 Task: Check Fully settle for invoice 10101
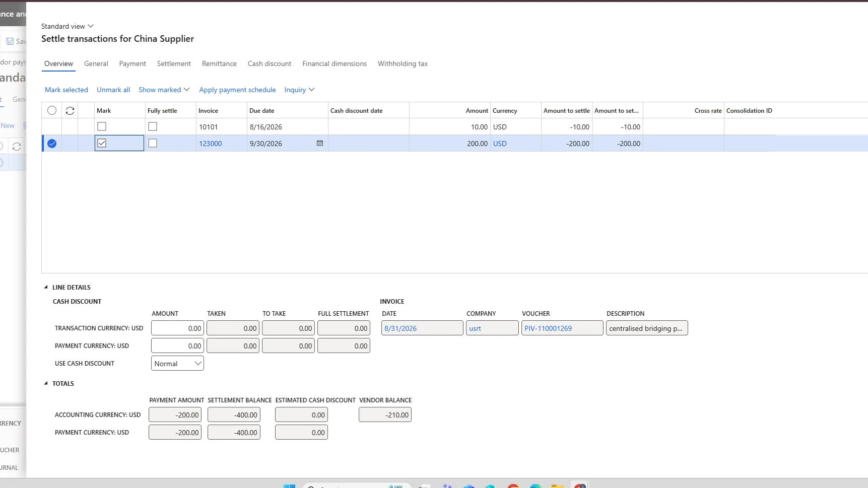(x=153, y=127)
